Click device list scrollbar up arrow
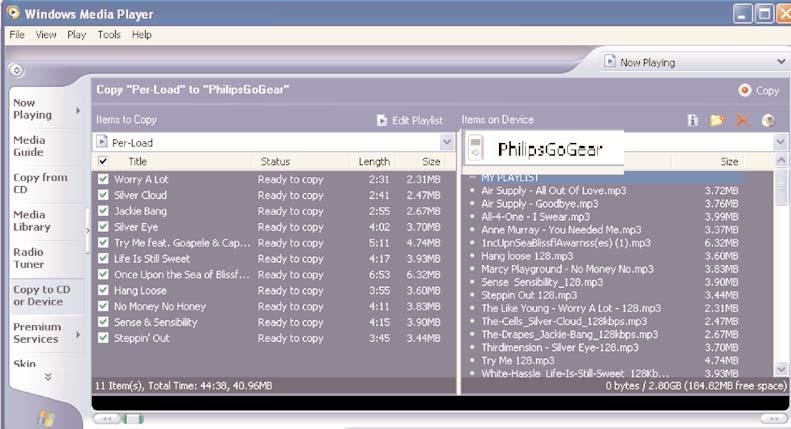 (x=780, y=162)
